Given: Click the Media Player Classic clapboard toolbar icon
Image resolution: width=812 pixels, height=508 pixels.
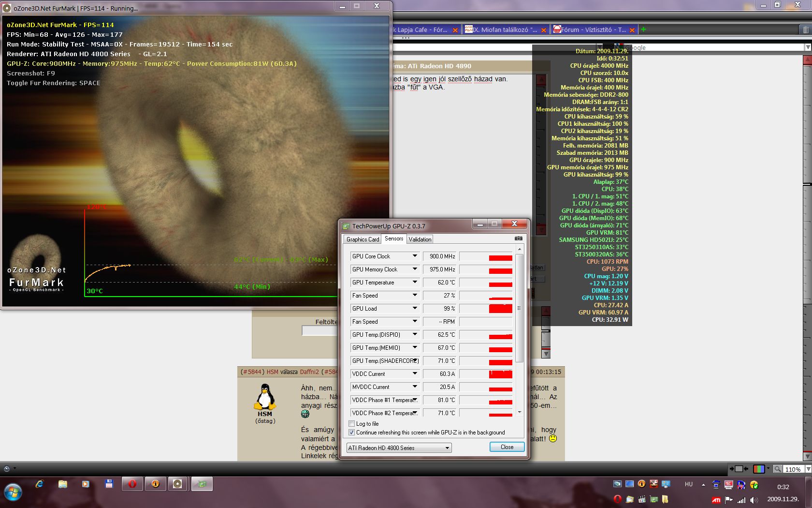Looking at the screenshot, I should 642,500.
